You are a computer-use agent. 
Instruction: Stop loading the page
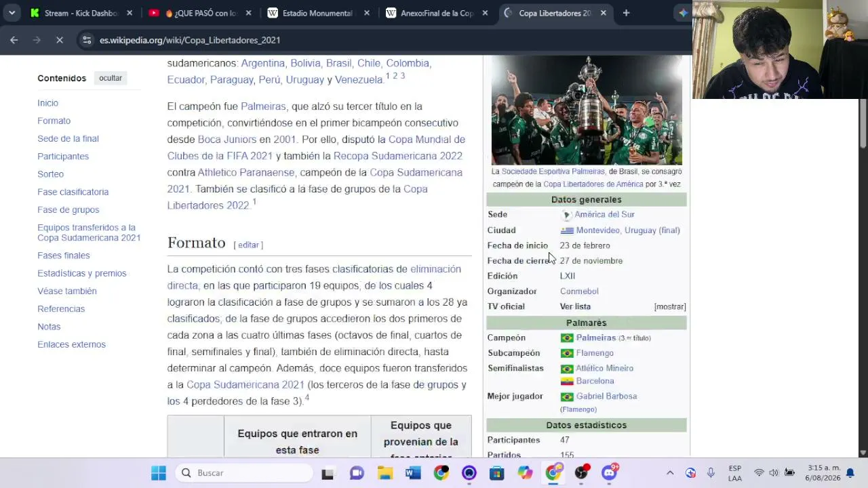[x=60, y=40]
